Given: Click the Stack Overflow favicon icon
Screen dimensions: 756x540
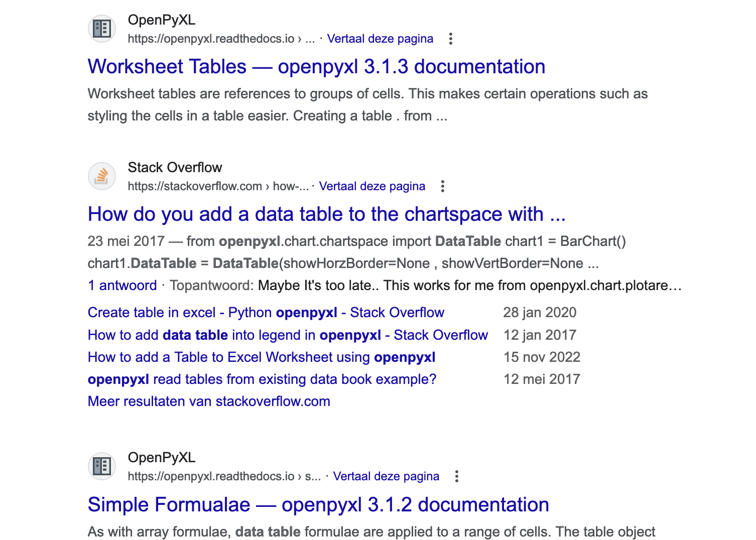Looking at the screenshot, I should (102, 176).
